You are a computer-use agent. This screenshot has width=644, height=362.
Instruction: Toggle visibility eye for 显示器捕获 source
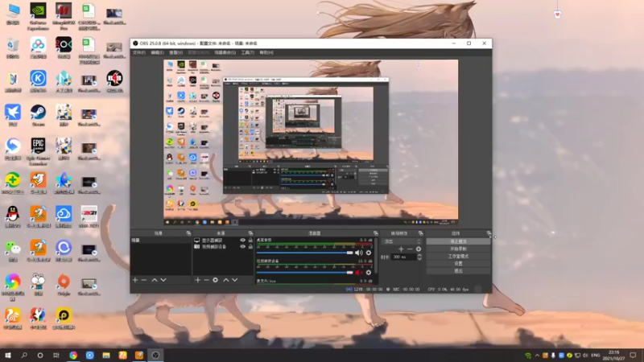[x=242, y=240]
